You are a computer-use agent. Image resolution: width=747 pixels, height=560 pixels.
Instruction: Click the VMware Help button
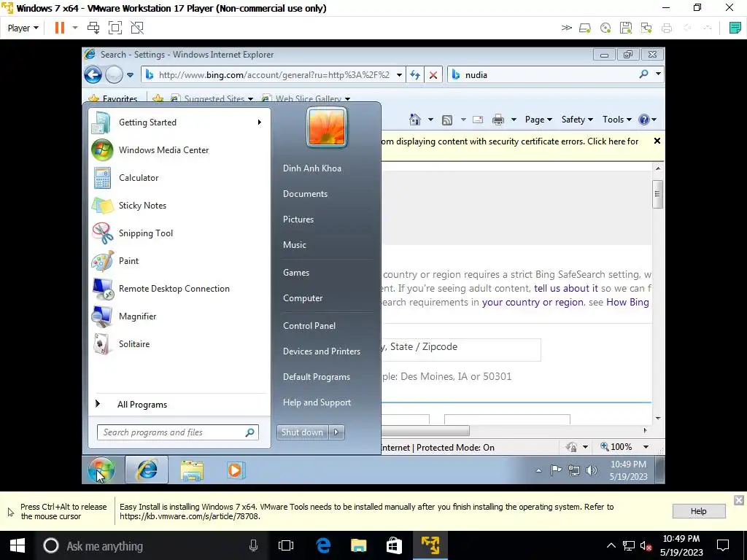pyautogui.click(x=698, y=511)
